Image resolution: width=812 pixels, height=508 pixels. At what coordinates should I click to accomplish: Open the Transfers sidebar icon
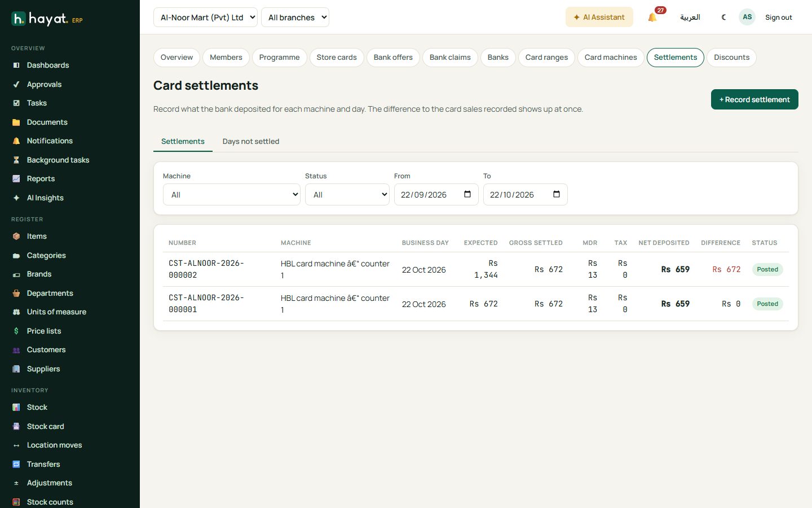pyautogui.click(x=16, y=465)
